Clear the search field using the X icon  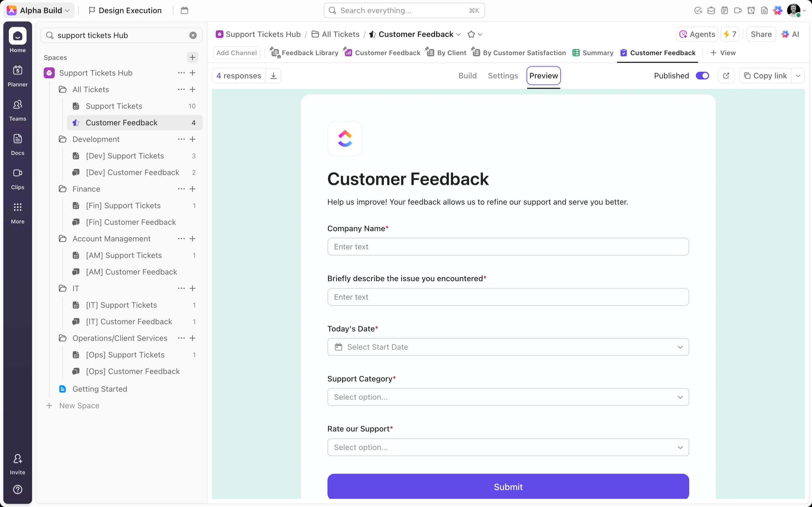click(193, 35)
